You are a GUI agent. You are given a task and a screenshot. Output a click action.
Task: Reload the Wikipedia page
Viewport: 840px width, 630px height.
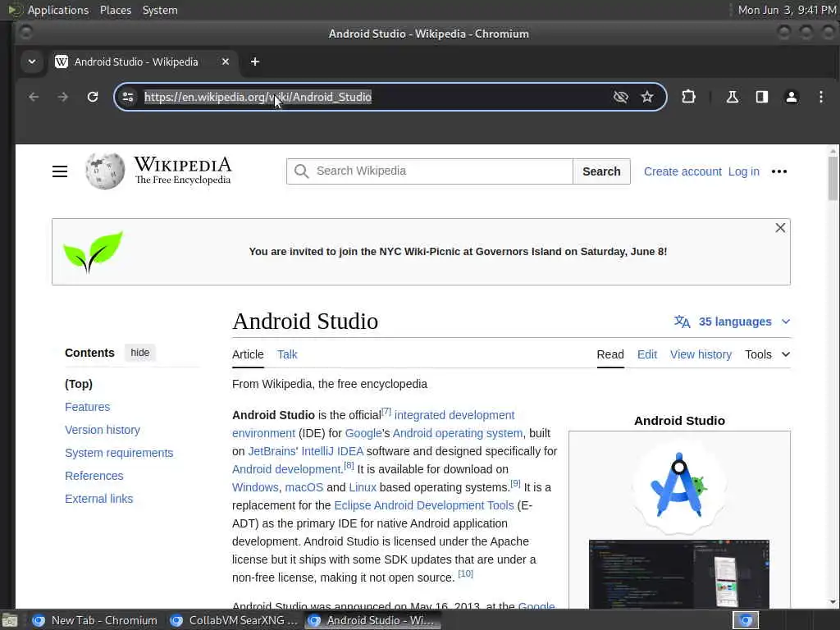93,97
